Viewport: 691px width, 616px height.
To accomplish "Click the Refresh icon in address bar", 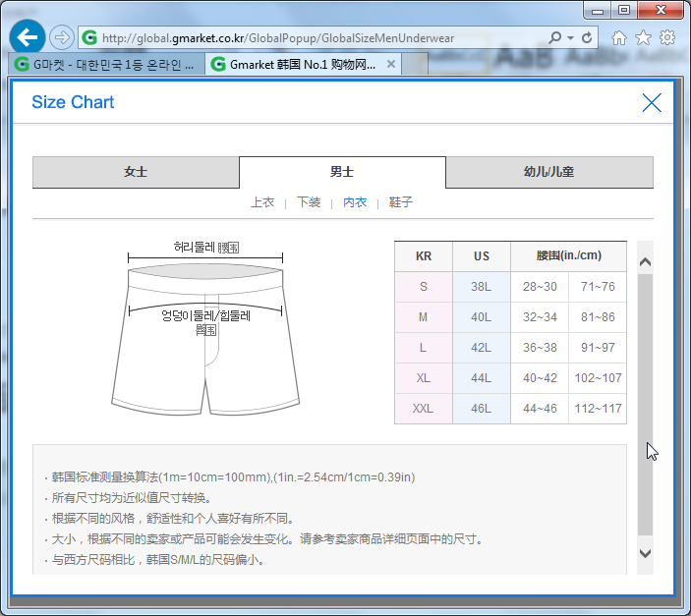I will pyautogui.click(x=587, y=37).
